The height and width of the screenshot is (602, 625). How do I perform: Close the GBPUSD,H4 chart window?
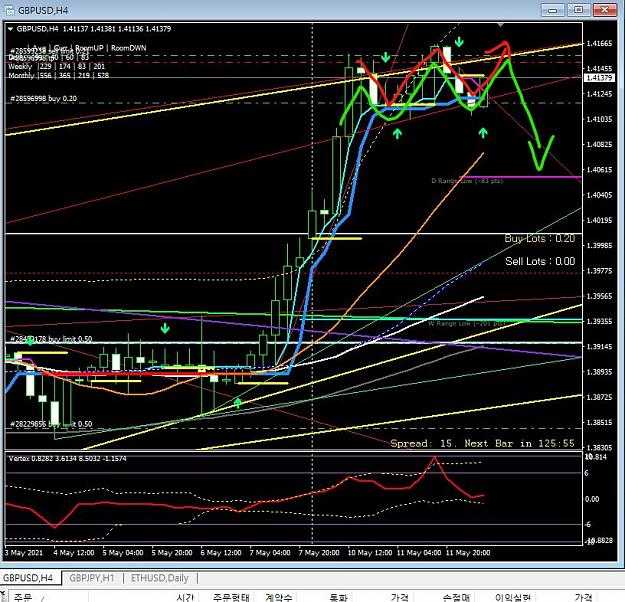[x=605, y=10]
